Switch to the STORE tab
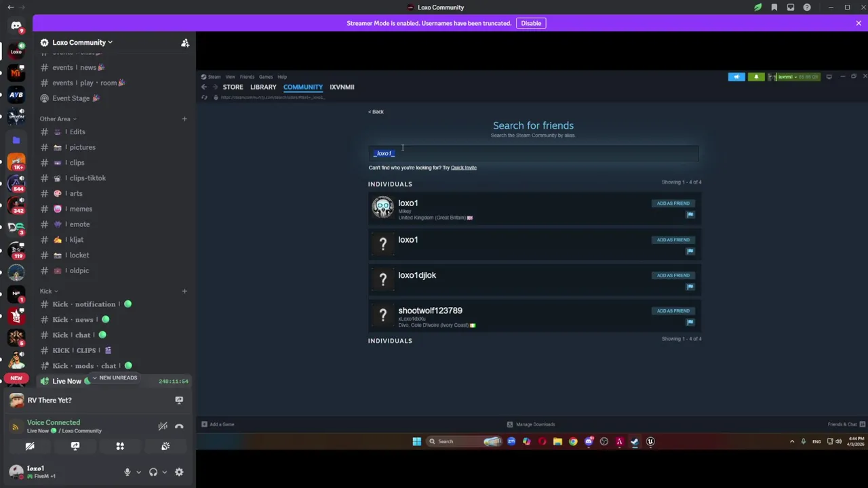The image size is (868, 488). pos(233,87)
